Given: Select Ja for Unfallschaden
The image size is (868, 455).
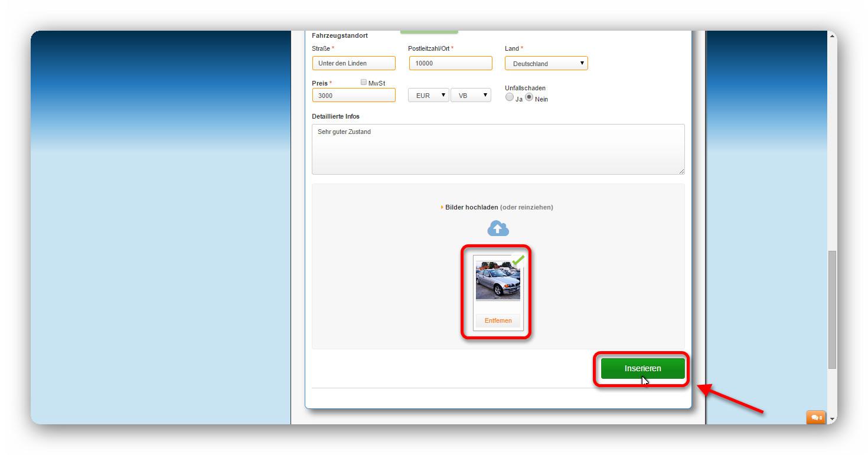Looking at the screenshot, I should [x=510, y=97].
